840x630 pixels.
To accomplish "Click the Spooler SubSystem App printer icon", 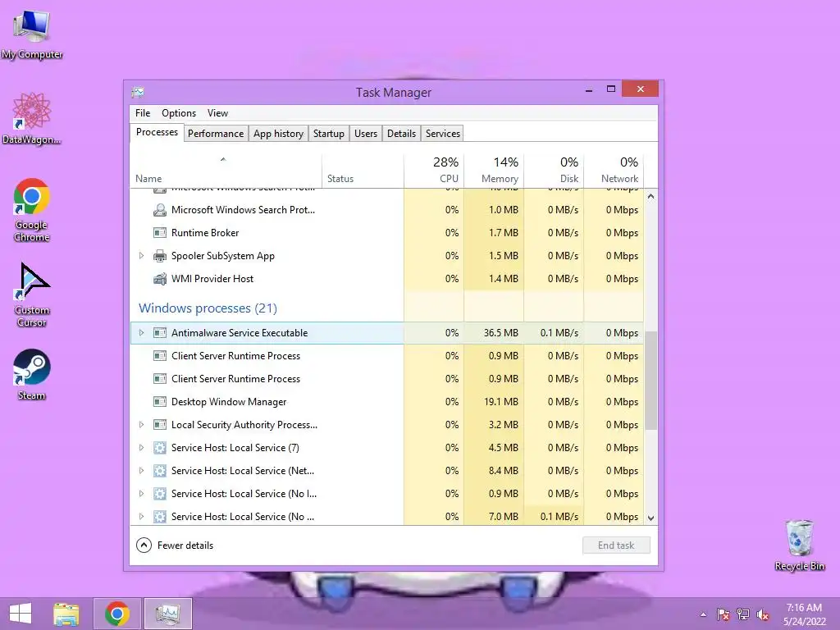I will pyautogui.click(x=160, y=256).
